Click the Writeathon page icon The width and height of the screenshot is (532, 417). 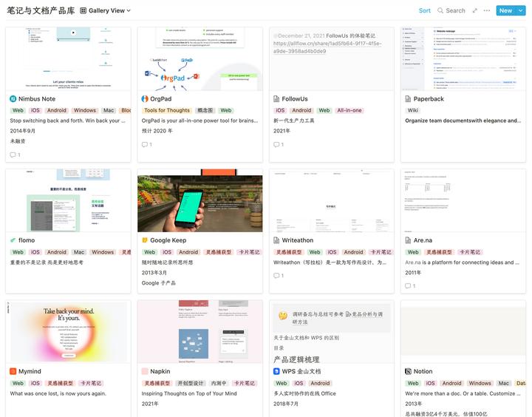point(276,240)
